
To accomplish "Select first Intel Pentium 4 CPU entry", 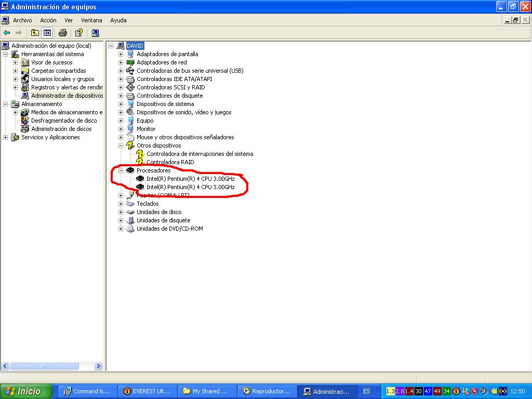I will point(190,179).
